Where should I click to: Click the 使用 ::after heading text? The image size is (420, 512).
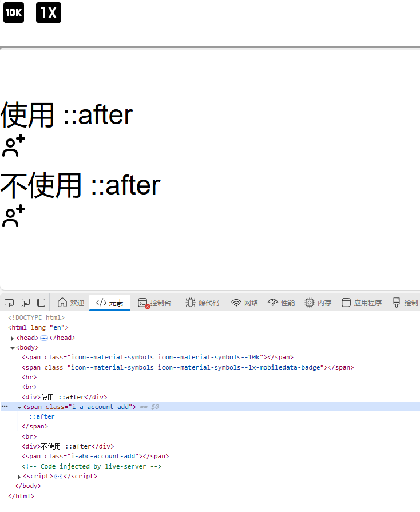pyautogui.click(x=66, y=115)
